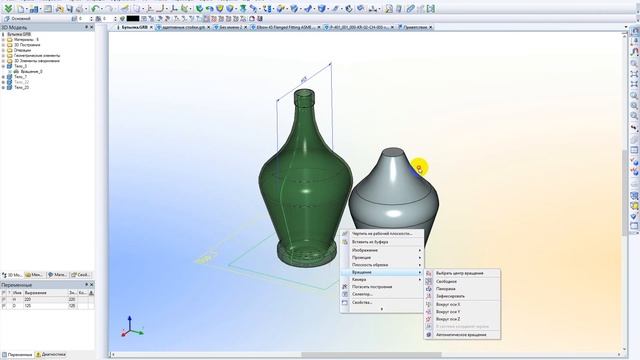Open the Мате... panel tab
The height and width of the screenshot is (360, 640).
pyautogui.click(x=57, y=275)
